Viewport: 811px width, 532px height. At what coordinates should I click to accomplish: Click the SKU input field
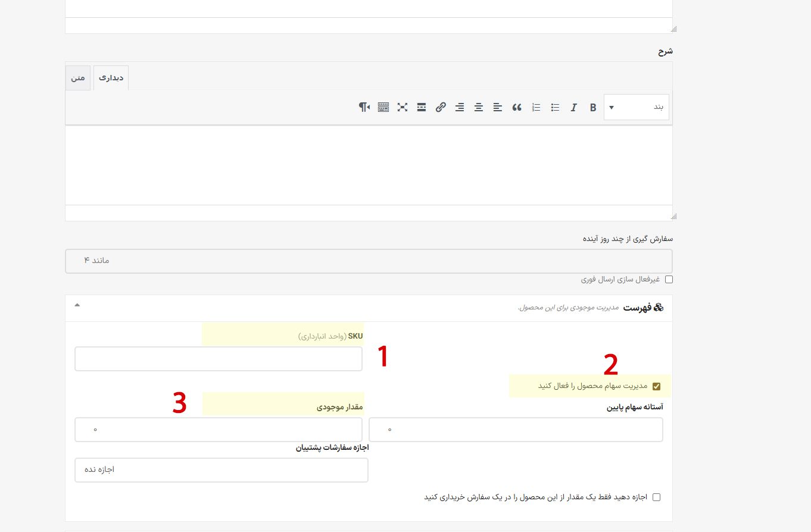[x=218, y=359]
